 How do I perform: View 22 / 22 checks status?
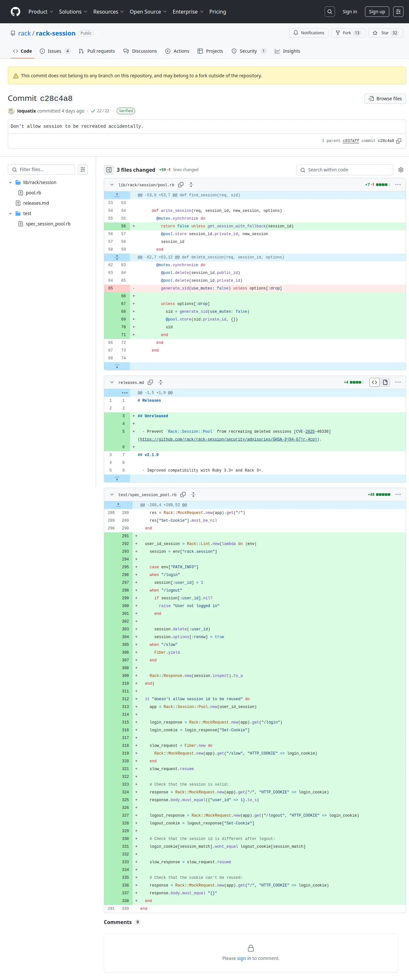click(x=100, y=111)
